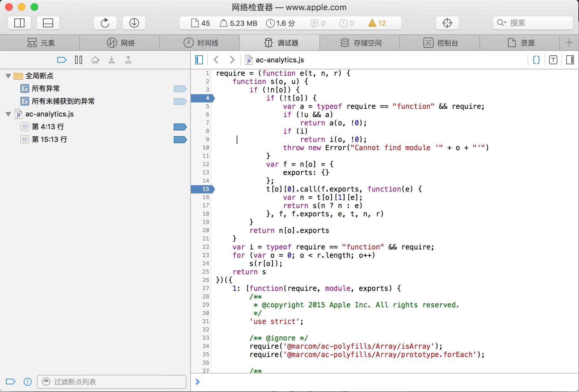The height and width of the screenshot is (392, 579).
Task: Toggle the bottom dock layout button
Action: pyautogui.click(x=48, y=23)
